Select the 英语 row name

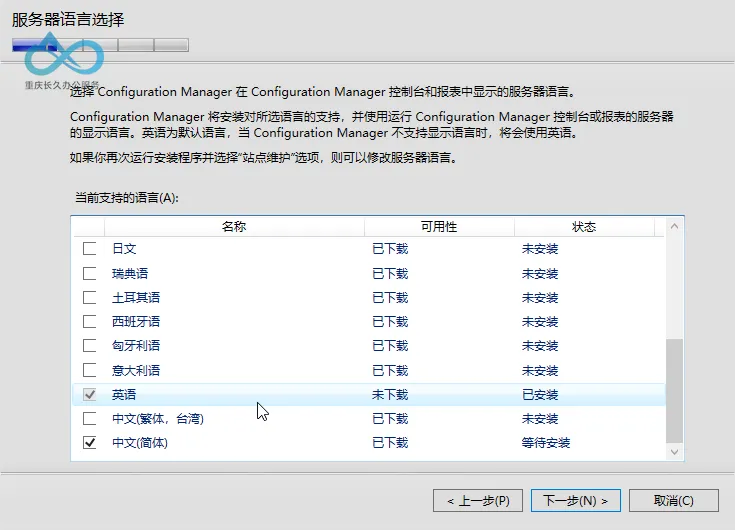[124, 395]
